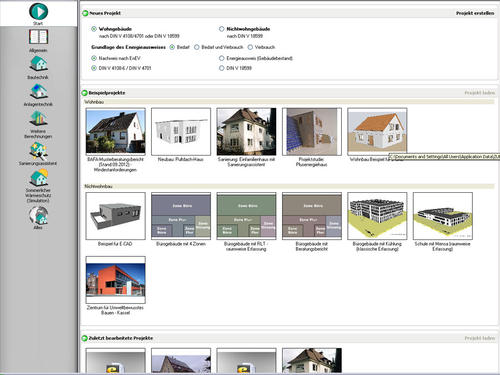
Task: Choose Bedarf und Verbrauch option
Action: (x=197, y=47)
